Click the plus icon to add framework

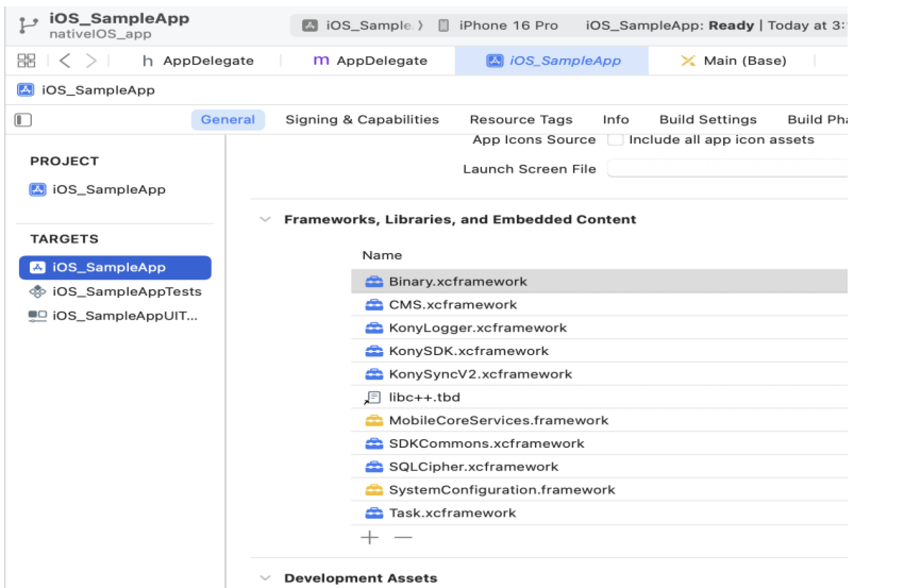[370, 537]
